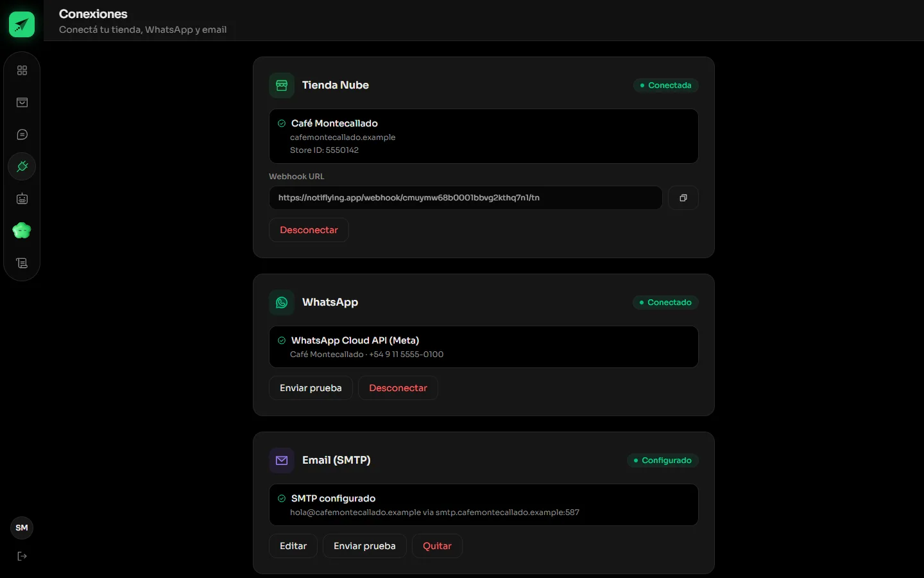Viewport: 924px width, 578px height.
Task: Click the logout icon at sidebar bottom
Action: coord(22,556)
